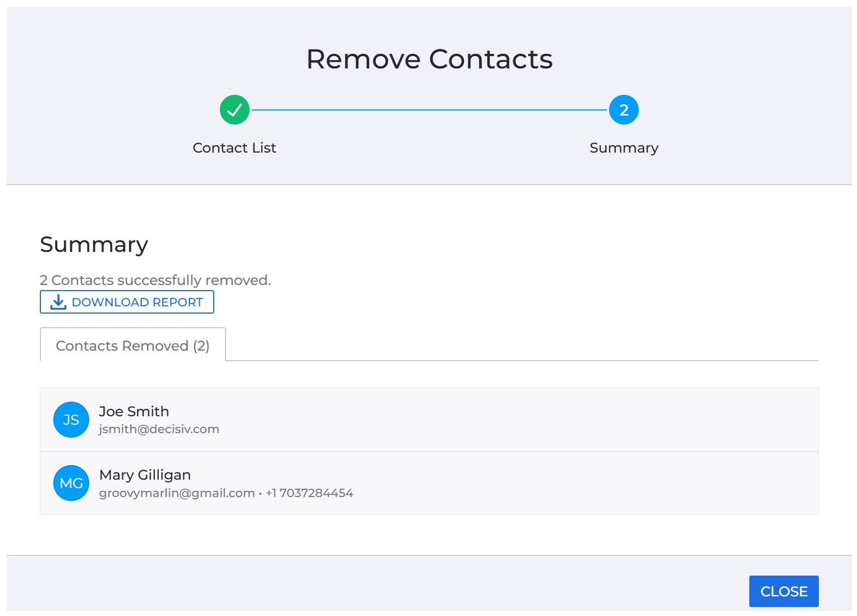Click the jsmith@decisiv.com email address

click(159, 429)
